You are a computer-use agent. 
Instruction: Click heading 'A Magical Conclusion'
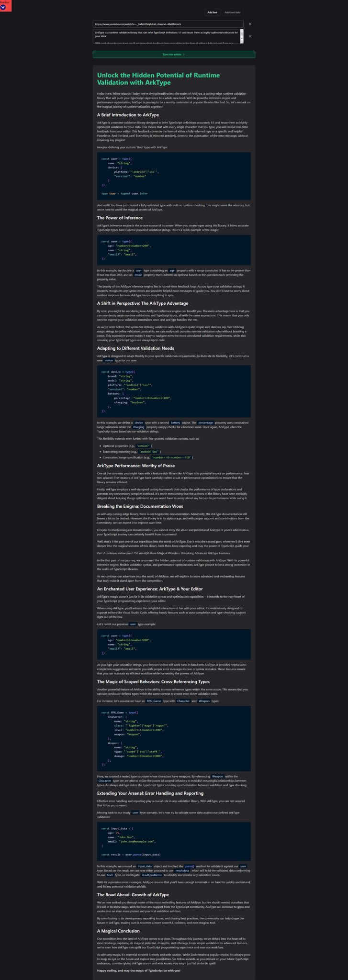[118, 931]
